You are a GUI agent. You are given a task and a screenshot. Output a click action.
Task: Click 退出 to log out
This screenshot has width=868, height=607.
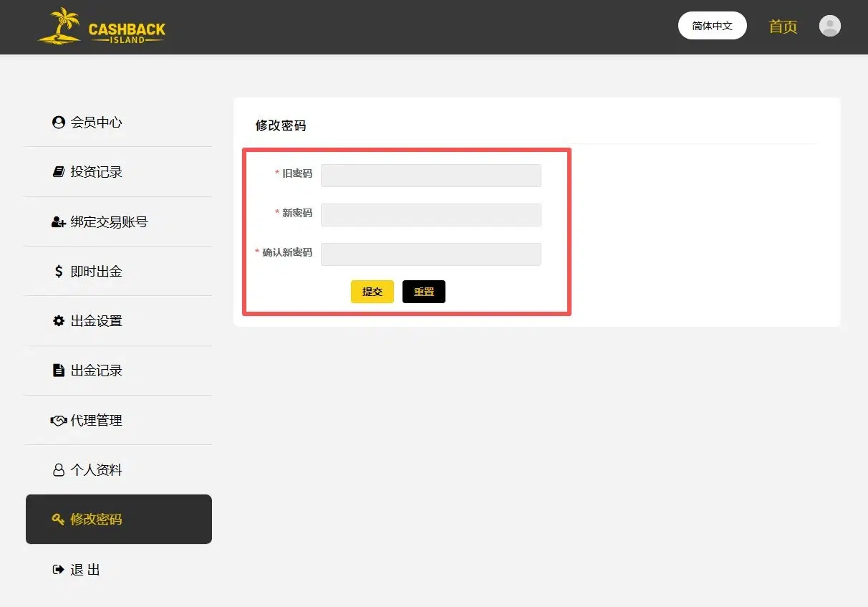click(x=118, y=570)
